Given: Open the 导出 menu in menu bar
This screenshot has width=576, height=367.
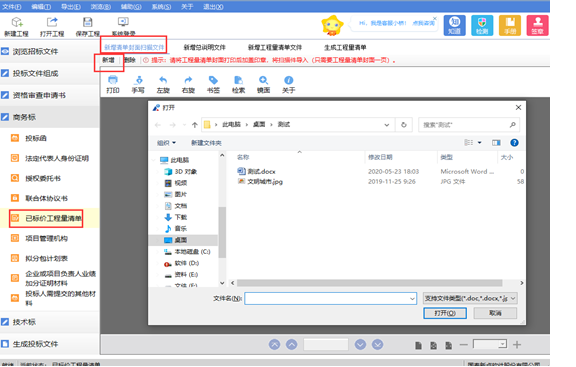Looking at the screenshot, I should click(71, 7).
